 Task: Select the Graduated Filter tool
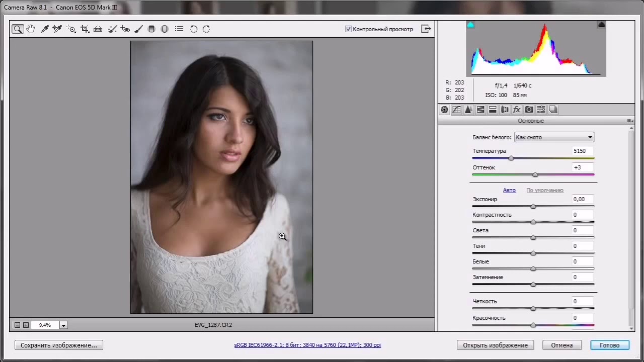151,29
